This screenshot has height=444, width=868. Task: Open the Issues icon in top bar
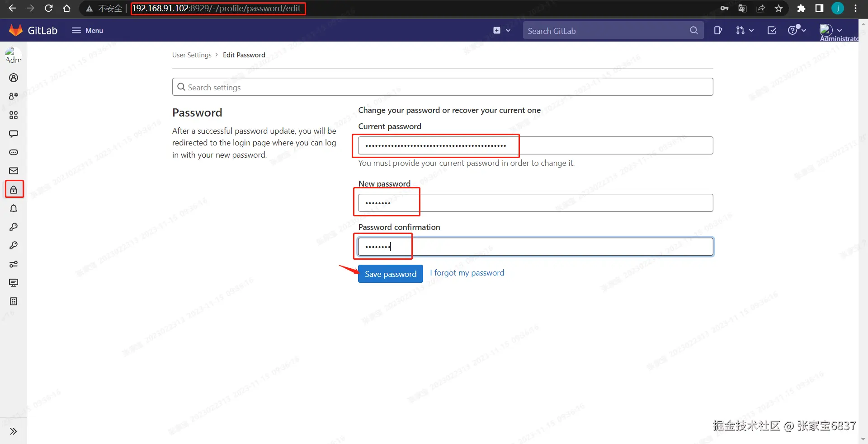click(718, 30)
